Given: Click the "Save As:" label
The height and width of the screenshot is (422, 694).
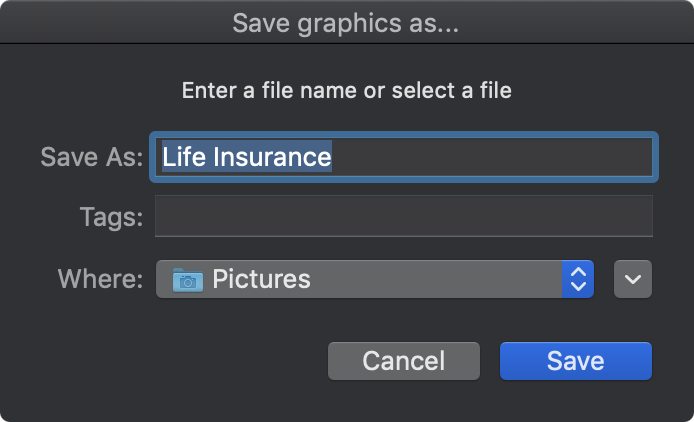Looking at the screenshot, I should click(92, 157).
